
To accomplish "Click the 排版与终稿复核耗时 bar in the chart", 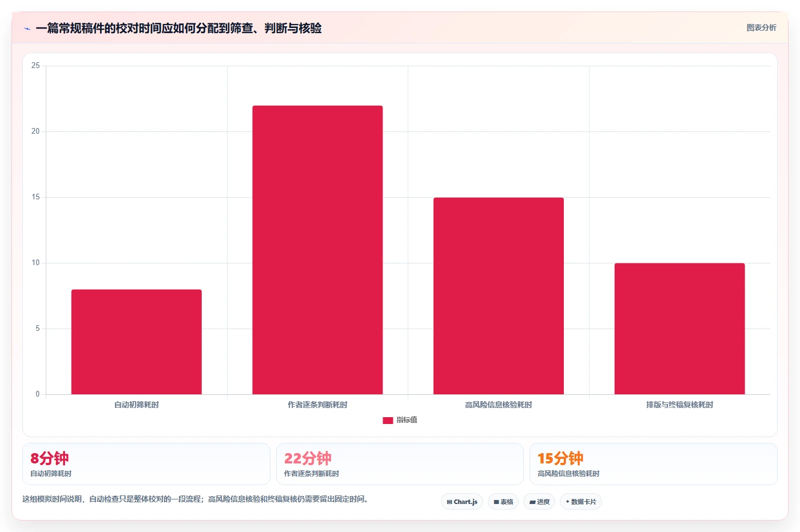I will pos(679,329).
